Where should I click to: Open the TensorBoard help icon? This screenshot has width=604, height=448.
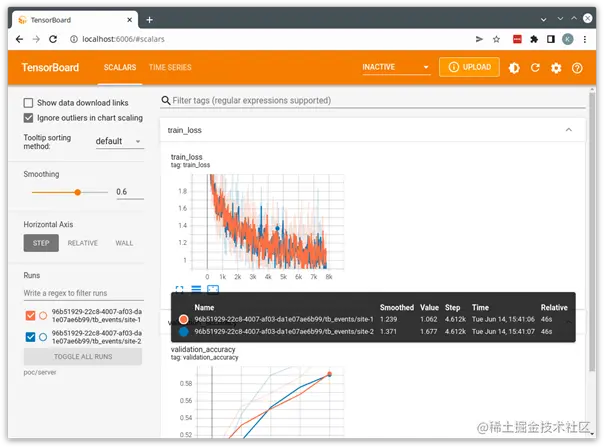[577, 68]
